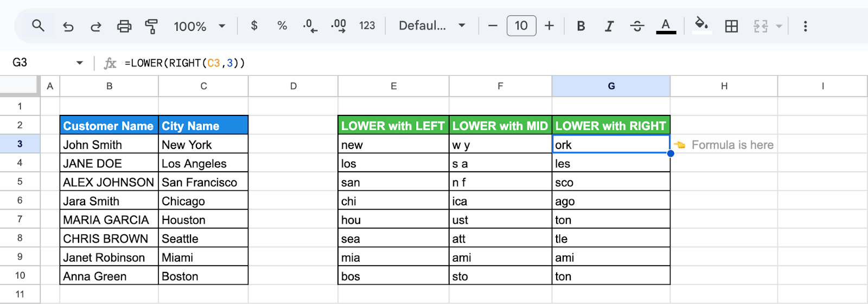
Task: Redo the last action
Action: pos(96,26)
